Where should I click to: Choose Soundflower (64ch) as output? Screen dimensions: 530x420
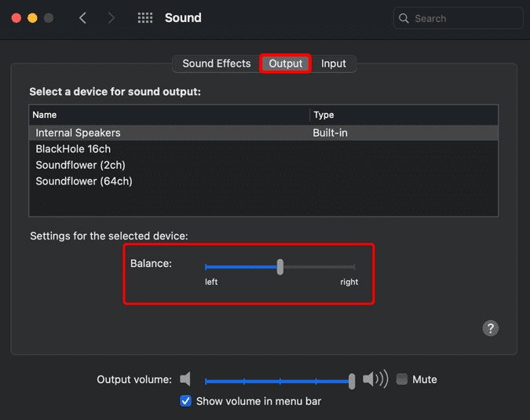(83, 181)
